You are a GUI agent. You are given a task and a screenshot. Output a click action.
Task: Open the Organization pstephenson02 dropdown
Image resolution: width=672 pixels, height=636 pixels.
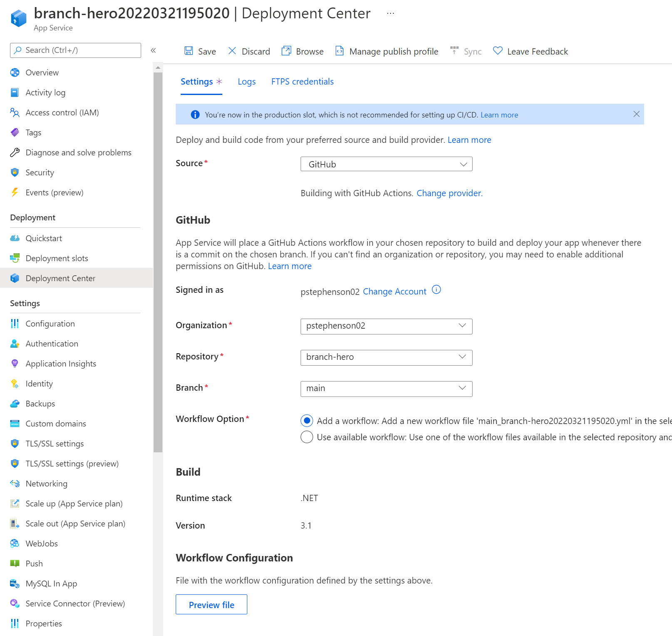pos(386,326)
